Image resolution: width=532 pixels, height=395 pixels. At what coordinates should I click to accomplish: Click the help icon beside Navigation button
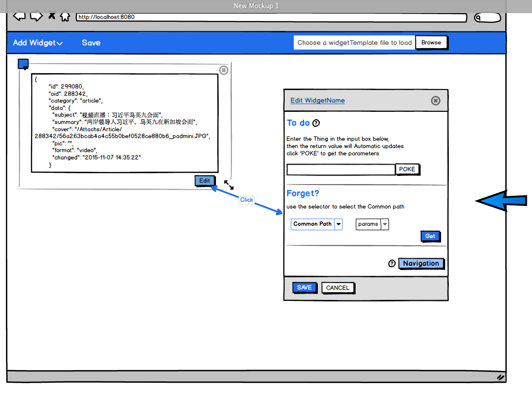coord(392,264)
